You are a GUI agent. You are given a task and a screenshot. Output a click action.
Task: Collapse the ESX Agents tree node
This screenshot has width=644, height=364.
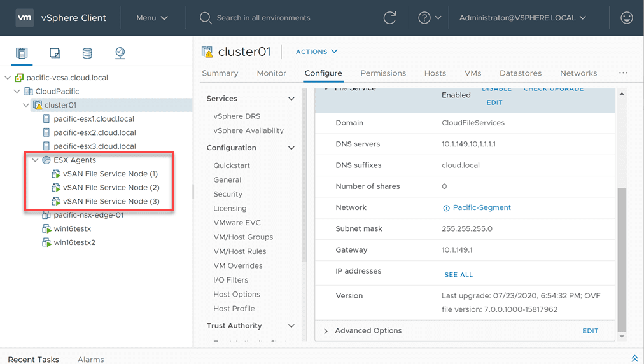tap(36, 160)
